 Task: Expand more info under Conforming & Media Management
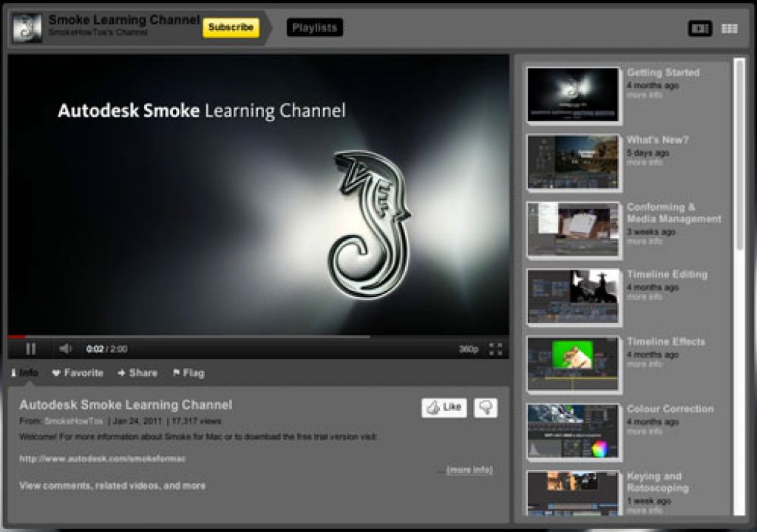point(644,242)
